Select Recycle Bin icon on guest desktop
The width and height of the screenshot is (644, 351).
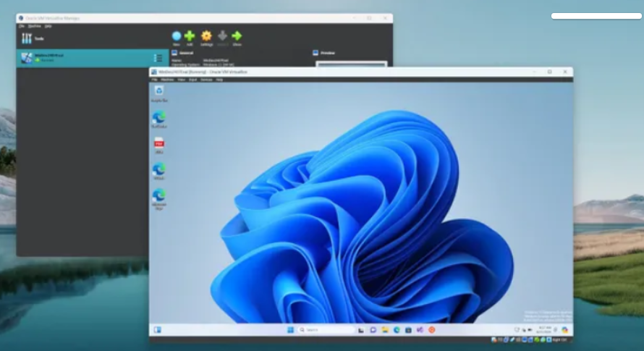pos(159,93)
